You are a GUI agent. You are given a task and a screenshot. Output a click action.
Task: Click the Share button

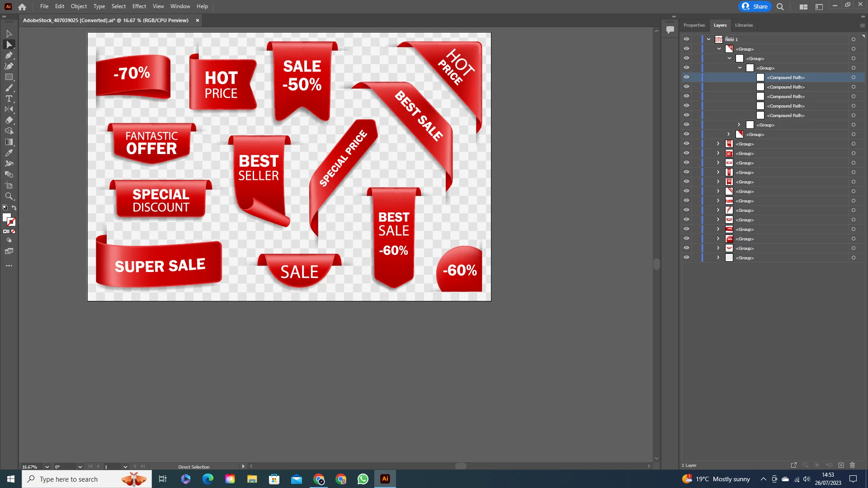pyautogui.click(x=755, y=6)
